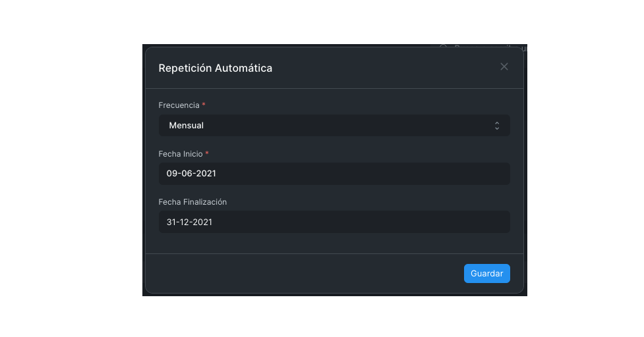Dismiss the modal with the X icon

(x=504, y=66)
